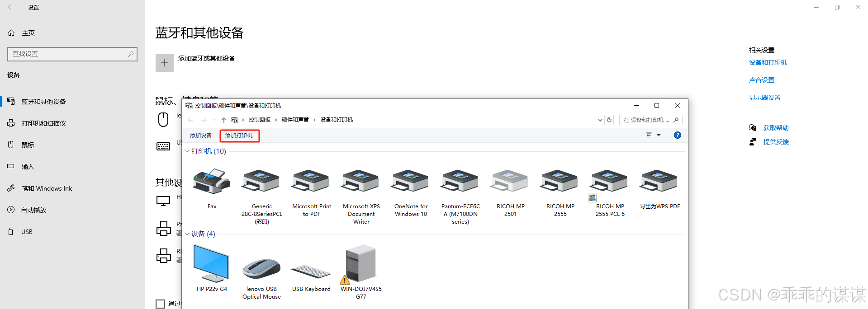Toggle the checkbox at bottom of Settings page
This screenshot has height=309, width=868.
160,304
